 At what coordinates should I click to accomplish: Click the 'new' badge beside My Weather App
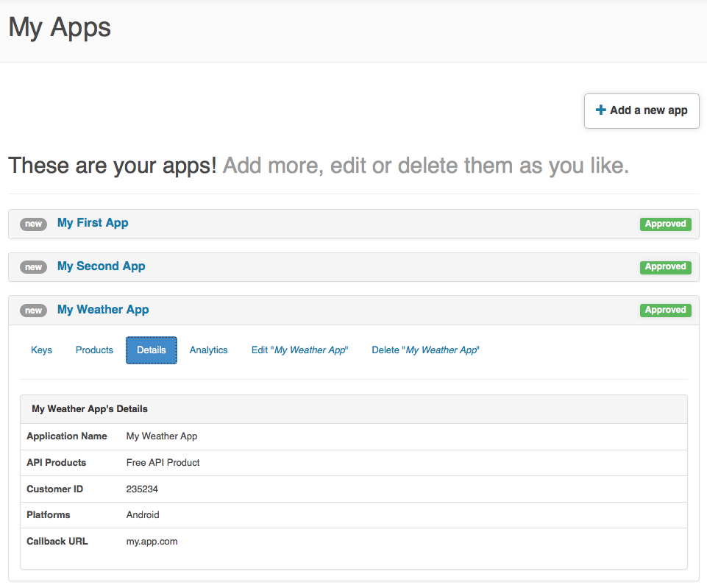34,311
